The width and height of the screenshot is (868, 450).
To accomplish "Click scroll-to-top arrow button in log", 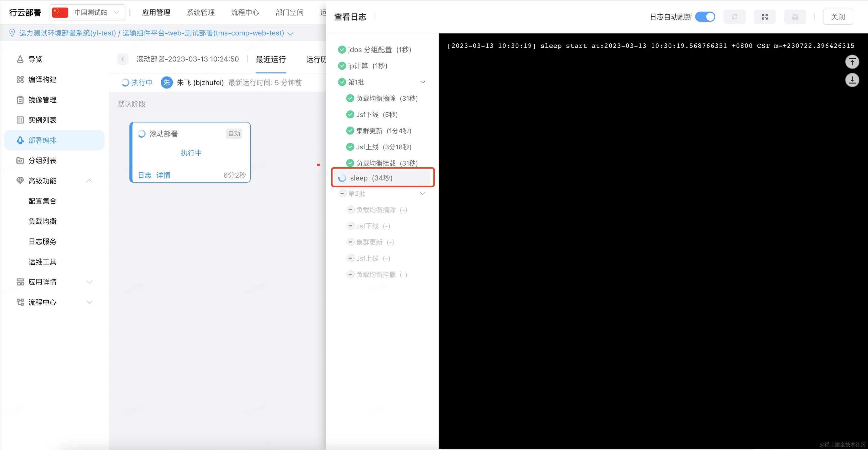I will point(852,62).
